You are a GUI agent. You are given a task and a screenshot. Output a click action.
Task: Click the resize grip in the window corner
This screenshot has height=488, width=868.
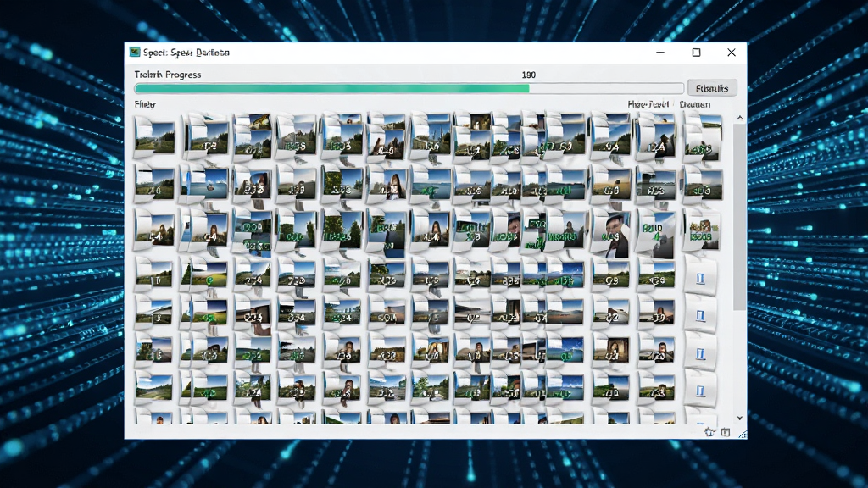coord(742,435)
